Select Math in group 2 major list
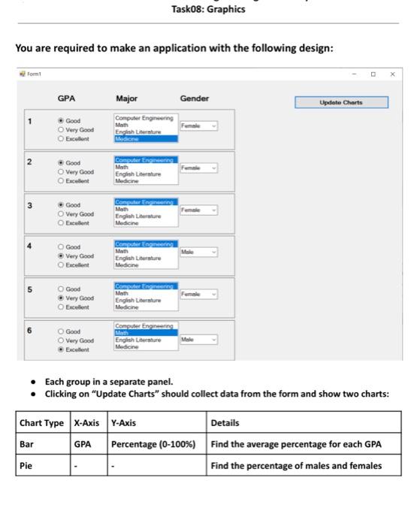Image resolution: width=420 pixels, height=526 pixels. click(x=146, y=167)
